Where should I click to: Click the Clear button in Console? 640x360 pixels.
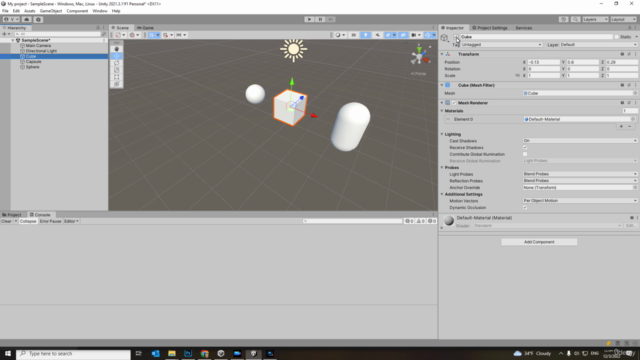pos(7,221)
